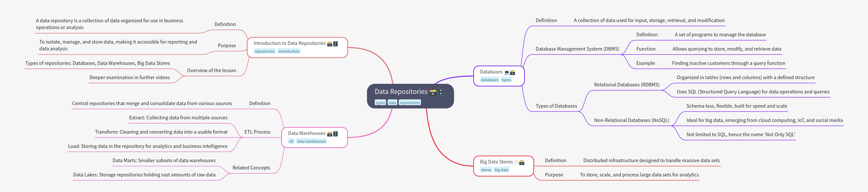Select 'Function' under DBMS
This screenshot has width=868, height=192.
[x=646, y=49]
